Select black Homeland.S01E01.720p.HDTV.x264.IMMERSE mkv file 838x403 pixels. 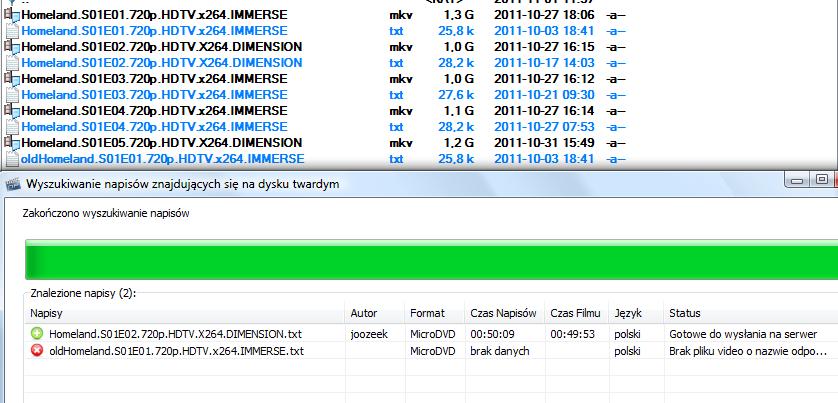[154, 15]
